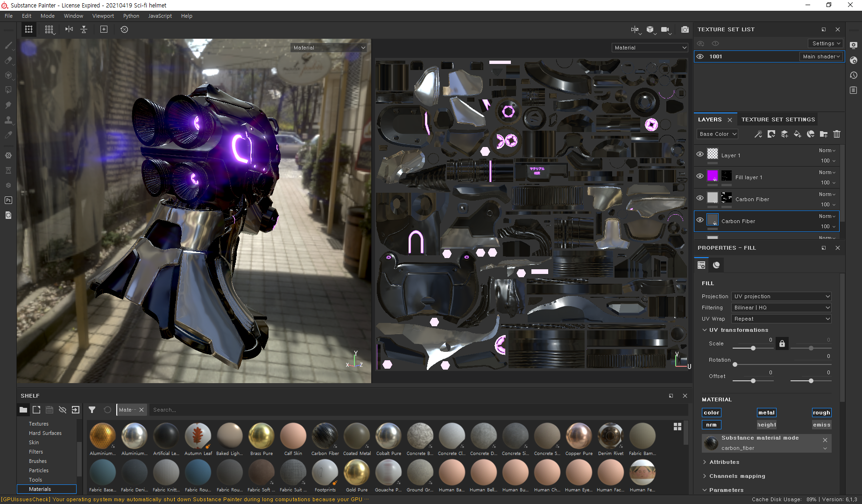Screen dimensions: 862x504
Task: Hide Layer 1 using its eye icon
Action: point(700,154)
